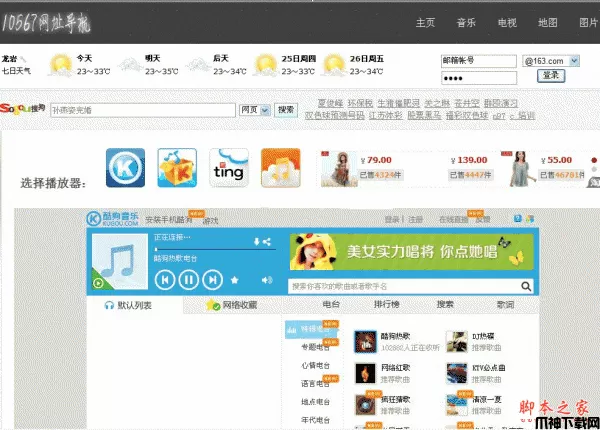The height and width of the screenshot is (430, 600).
Task: Click the Sogou search input box
Action: [x=143, y=110]
